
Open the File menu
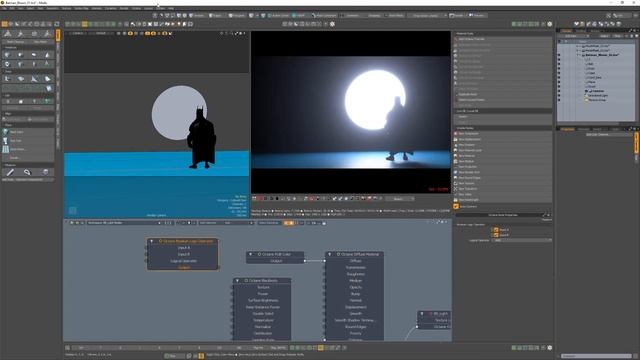coord(4,8)
